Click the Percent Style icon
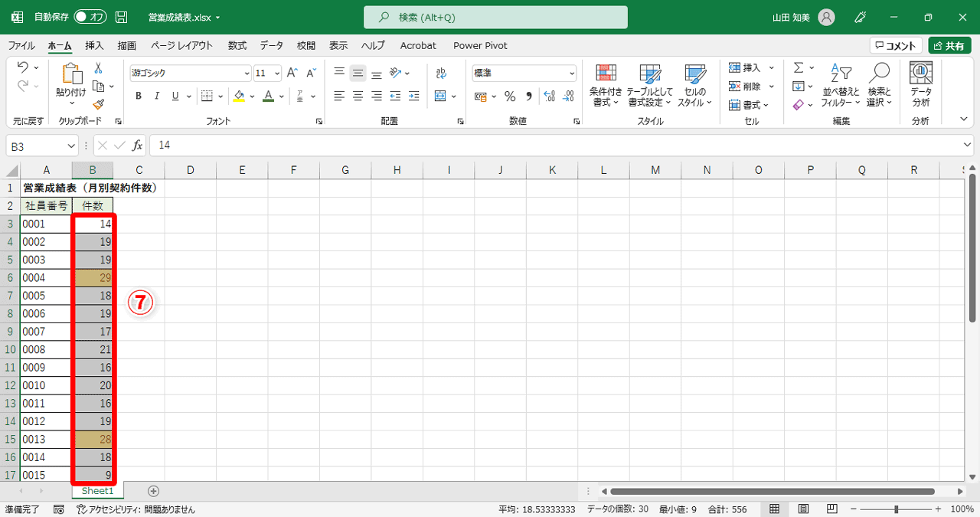Image resolution: width=980 pixels, height=517 pixels. pos(509,97)
